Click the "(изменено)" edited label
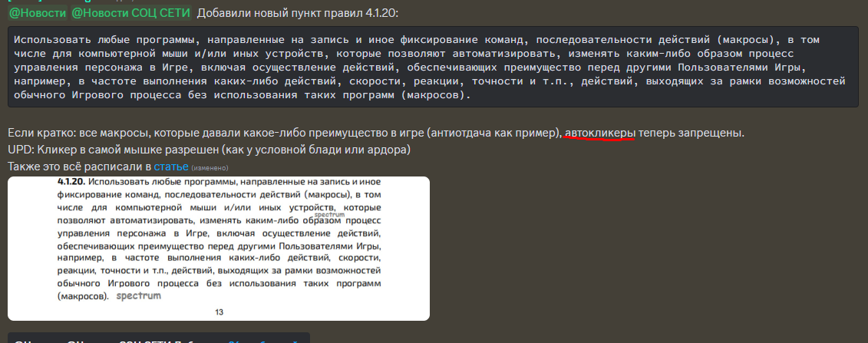The width and height of the screenshot is (868, 343). [210, 167]
